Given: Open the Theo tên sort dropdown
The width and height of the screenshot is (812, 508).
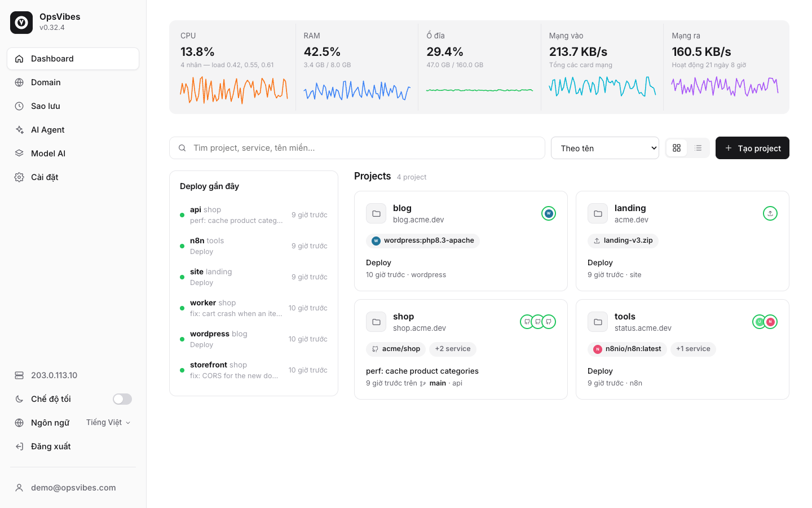Looking at the screenshot, I should click(x=604, y=148).
